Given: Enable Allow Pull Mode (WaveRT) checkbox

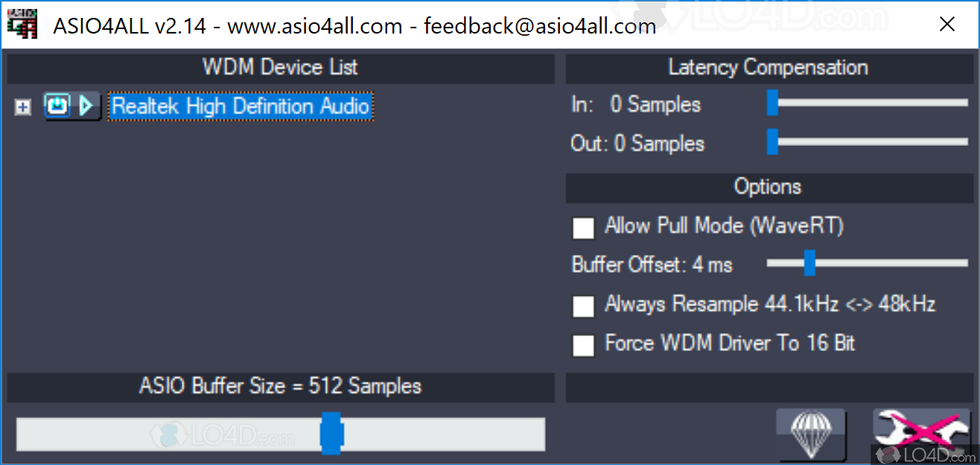Looking at the screenshot, I should (583, 228).
